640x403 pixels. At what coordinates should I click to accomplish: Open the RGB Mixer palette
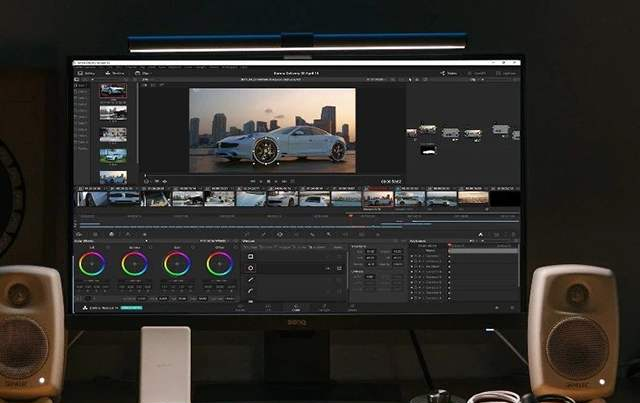[x=128, y=234]
